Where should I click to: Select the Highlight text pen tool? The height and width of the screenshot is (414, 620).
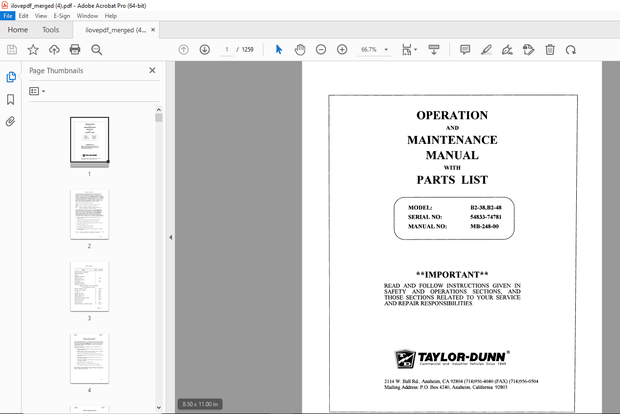click(486, 50)
